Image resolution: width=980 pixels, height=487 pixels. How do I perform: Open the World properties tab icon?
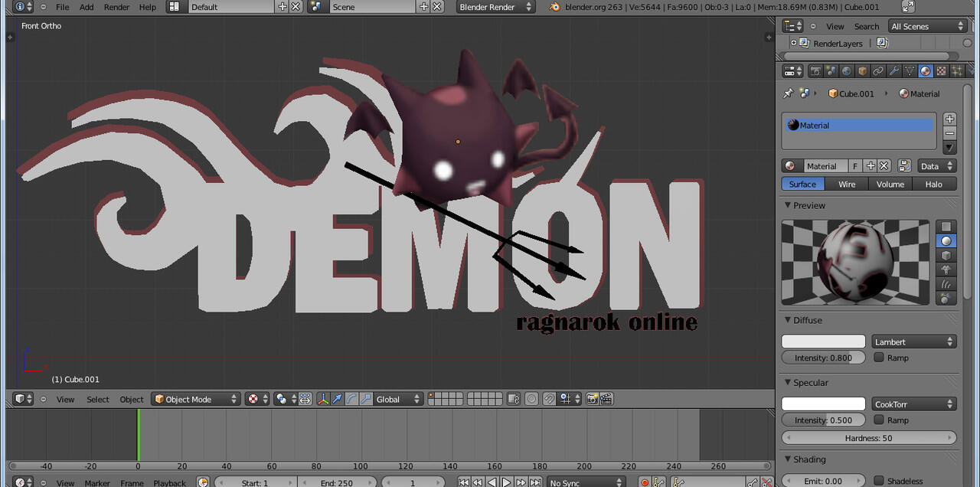847,71
